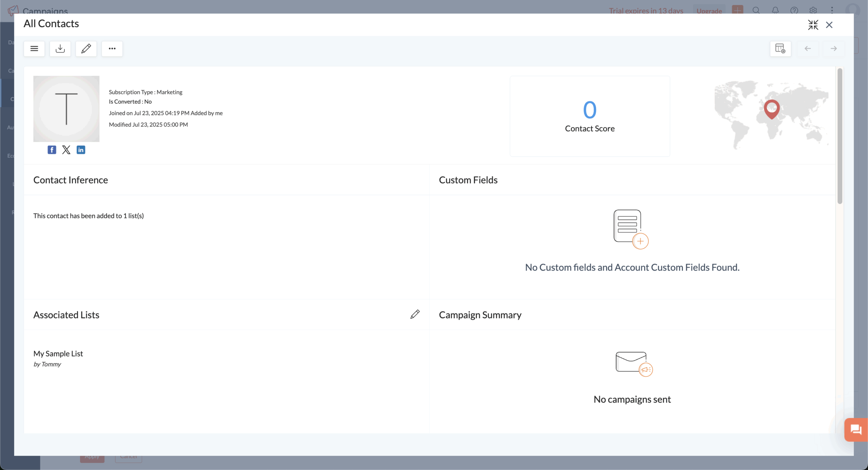Click 'Campaign Summary' heading
Screen dimensions: 868x470
pos(480,315)
